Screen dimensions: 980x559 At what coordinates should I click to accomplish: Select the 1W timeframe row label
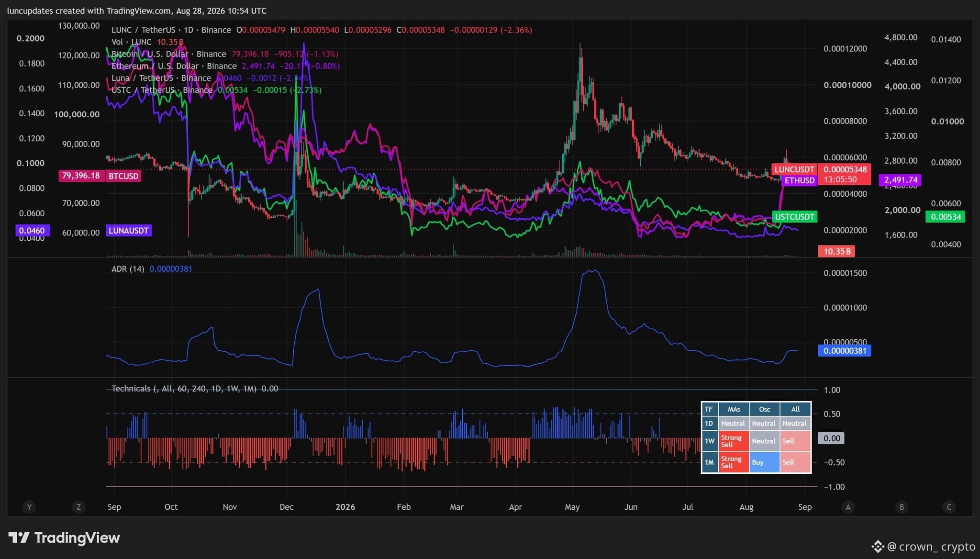tap(709, 441)
